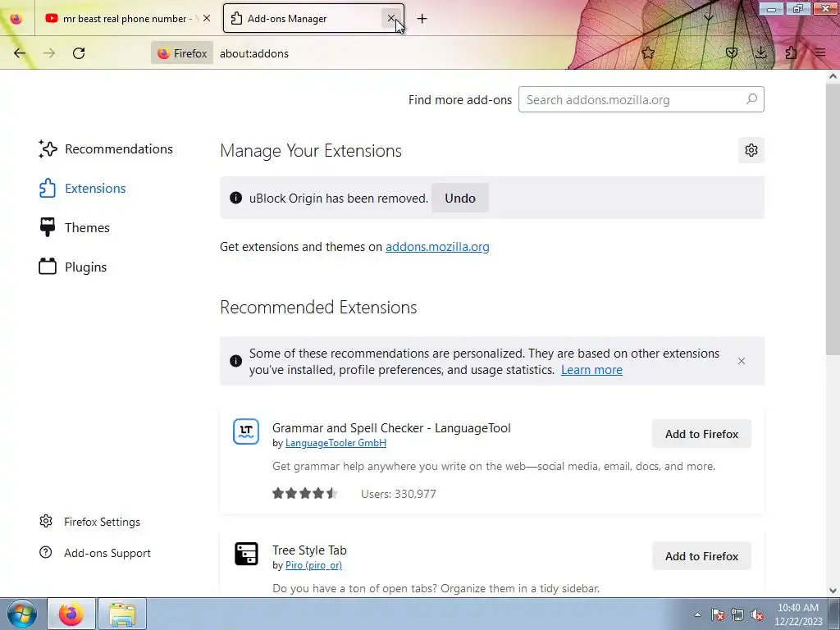Select the Add-ons Manager tab

(x=313, y=19)
